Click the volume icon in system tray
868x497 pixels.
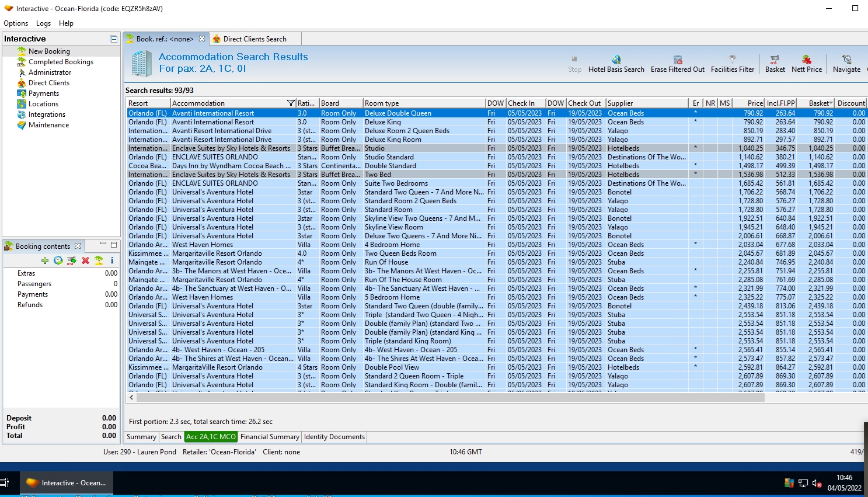(x=817, y=483)
